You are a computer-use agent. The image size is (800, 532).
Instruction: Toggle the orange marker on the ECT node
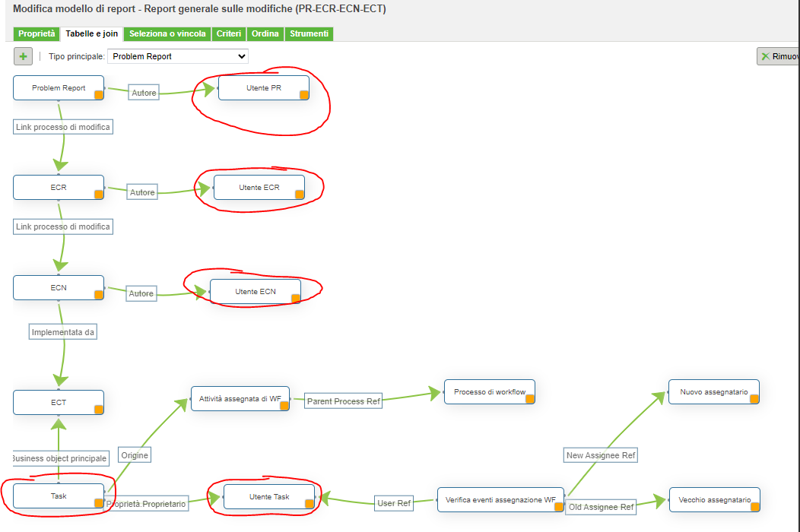click(98, 409)
